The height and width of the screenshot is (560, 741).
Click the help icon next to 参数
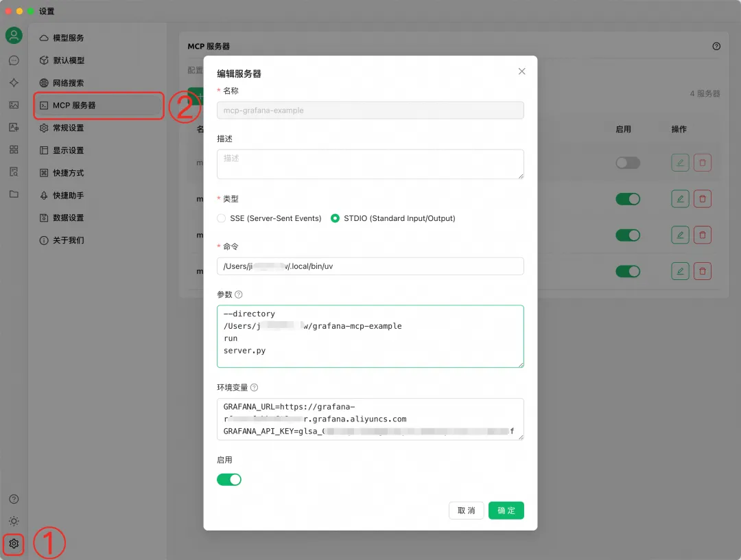tap(239, 294)
